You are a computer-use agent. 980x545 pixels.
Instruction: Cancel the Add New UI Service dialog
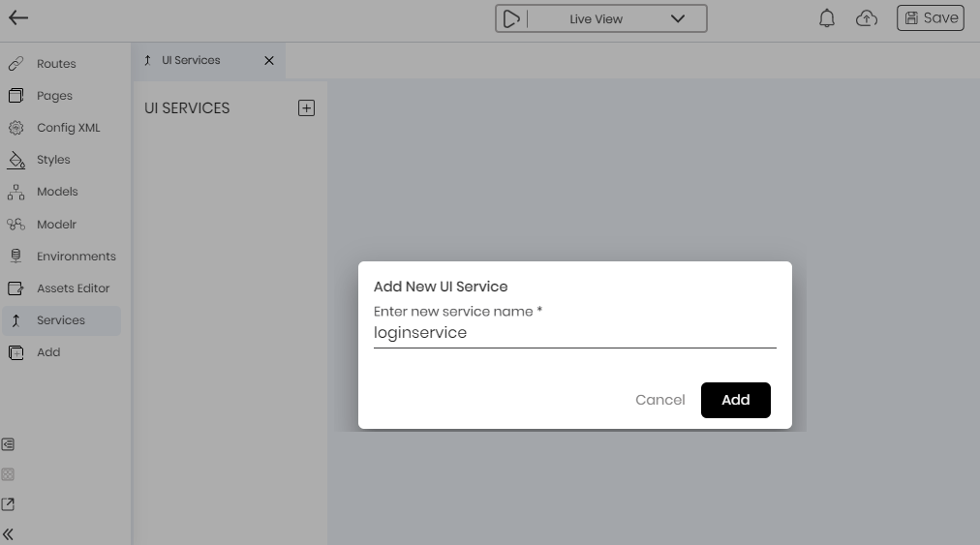click(x=660, y=400)
